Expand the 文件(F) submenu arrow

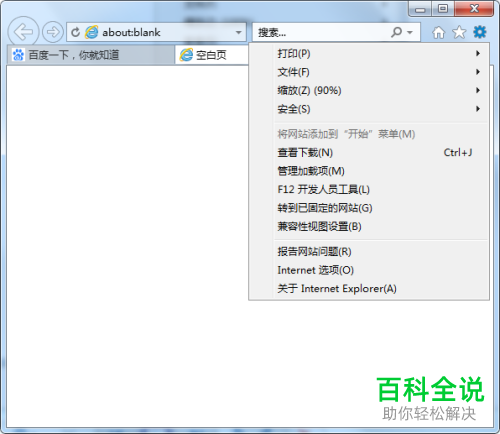pyautogui.click(x=478, y=72)
